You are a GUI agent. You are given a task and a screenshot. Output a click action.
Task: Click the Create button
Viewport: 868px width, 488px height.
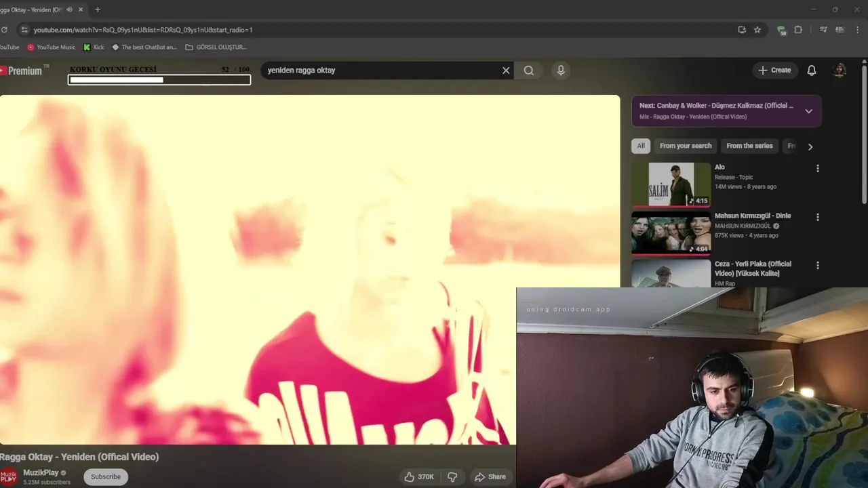(x=774, y=70)
